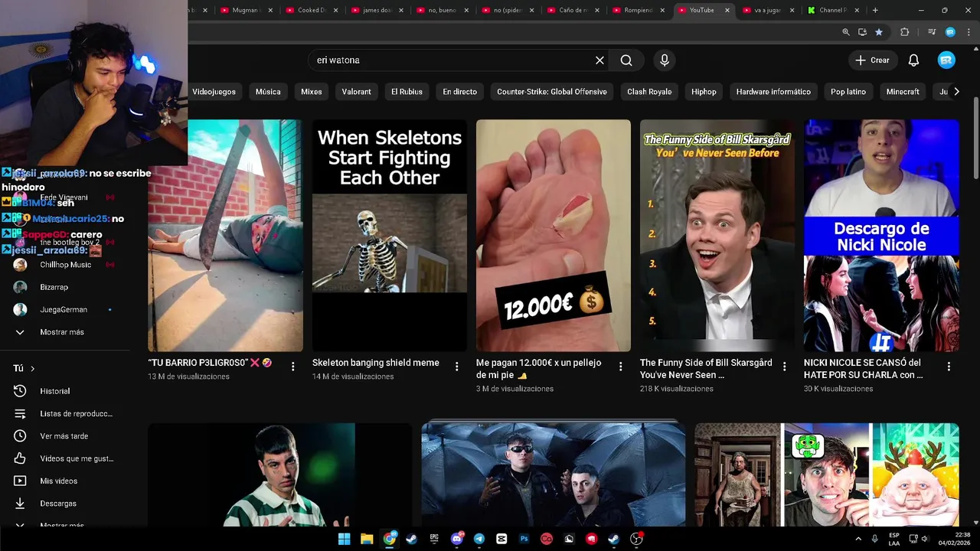Open the Chillhop Music channel
This screenshot has height=551, width=980.
coord(65,265)
